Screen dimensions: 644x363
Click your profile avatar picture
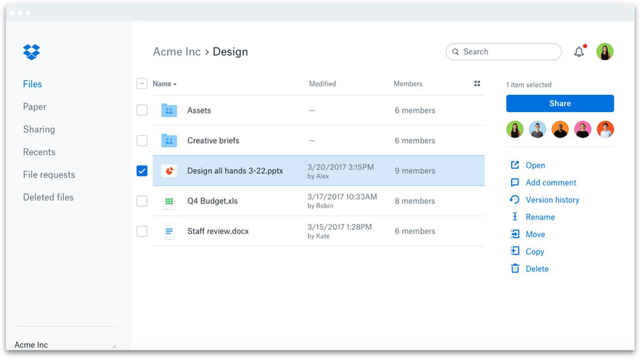605,51
